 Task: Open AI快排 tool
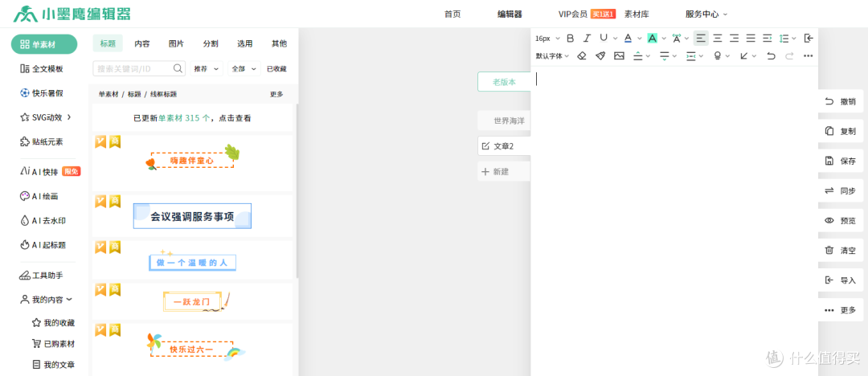50,172
